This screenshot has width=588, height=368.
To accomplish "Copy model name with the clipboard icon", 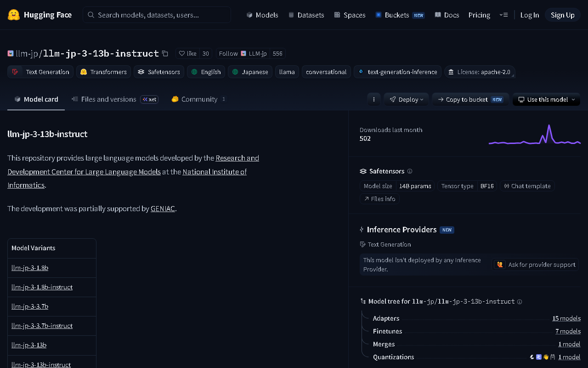I will (x=165, y=53).
